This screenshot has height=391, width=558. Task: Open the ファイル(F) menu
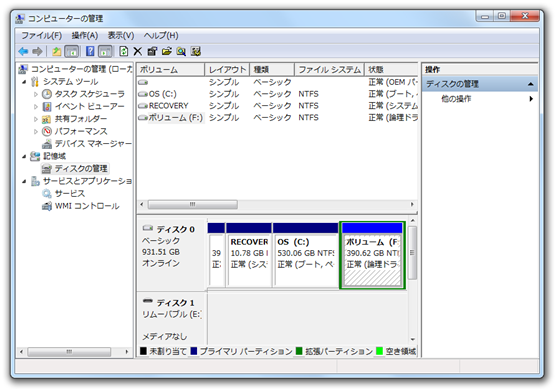pos(42,36)
